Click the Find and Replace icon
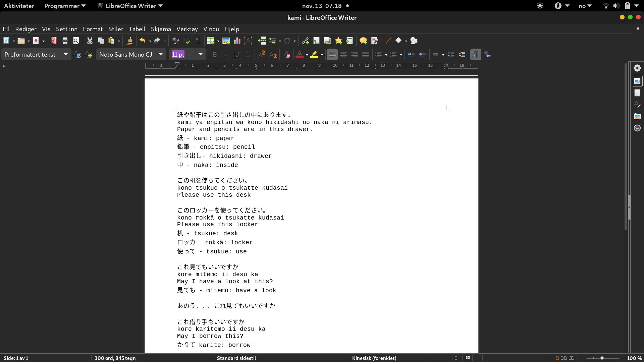This screenshot has height=362, width=644. [176, 41]
